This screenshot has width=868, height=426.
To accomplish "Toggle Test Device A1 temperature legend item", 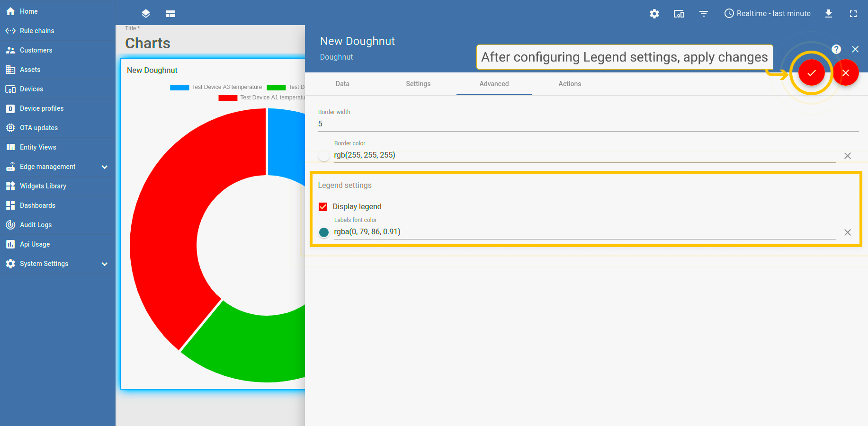I will [261, 98].
